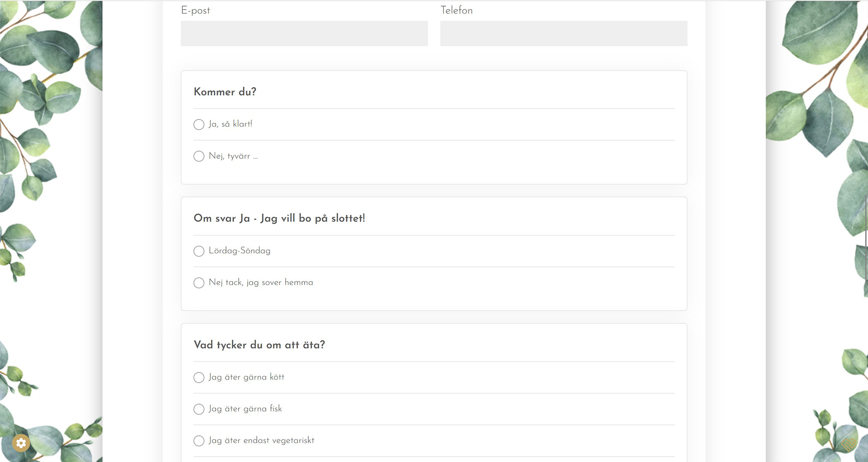The width and height of the screenshot is (868, 462).
Task: Select "Nej tack, jag sover hemma" radio circle
Action: (199, 283)
